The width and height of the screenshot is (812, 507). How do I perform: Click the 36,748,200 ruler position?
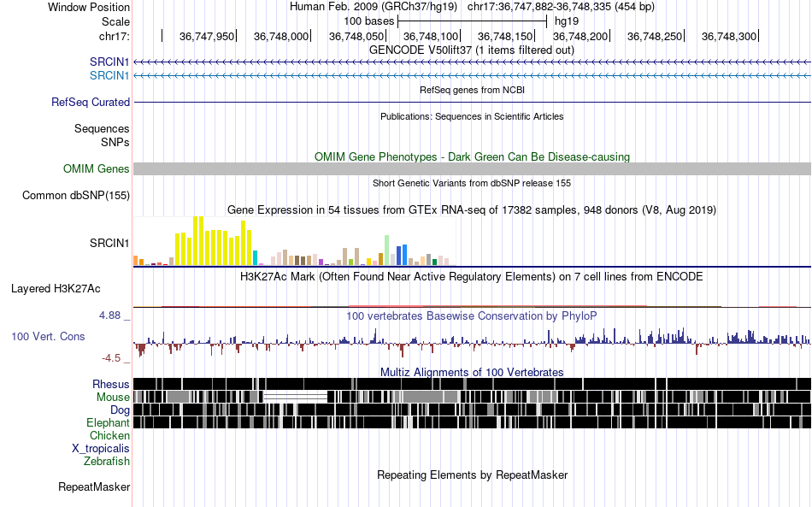tap(580, 36)
